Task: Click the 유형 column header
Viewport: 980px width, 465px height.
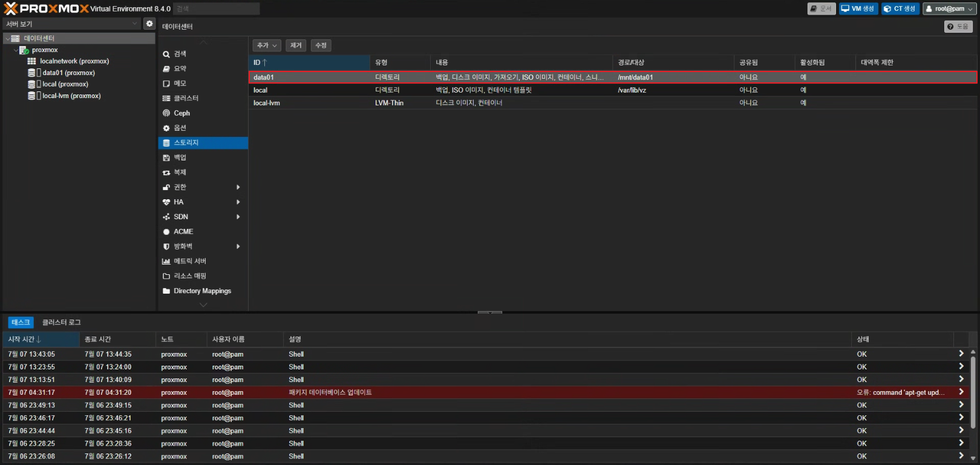Action: 400,62
